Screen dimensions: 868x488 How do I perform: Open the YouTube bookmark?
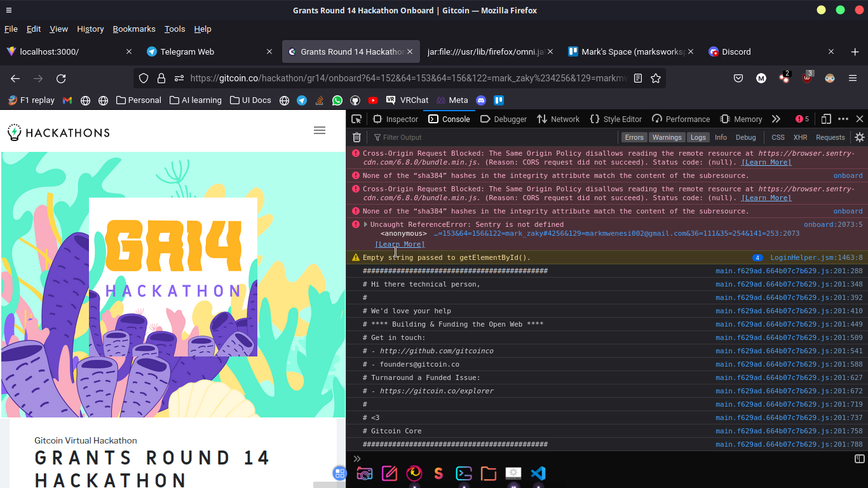[x=373, y=100]
